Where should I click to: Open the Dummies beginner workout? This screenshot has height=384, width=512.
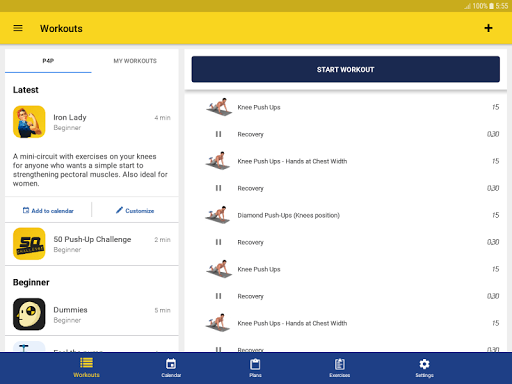tap(92, 314)
